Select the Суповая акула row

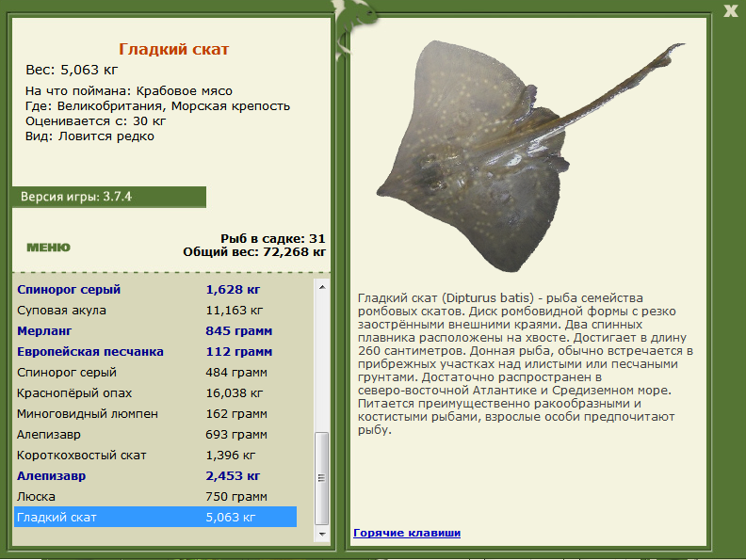pyautogui.click(x=155, y=311)
